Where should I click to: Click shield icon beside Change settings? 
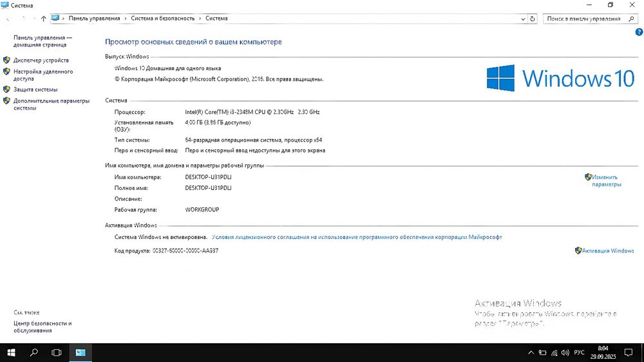pyautogui.click(x=588, y=177)
